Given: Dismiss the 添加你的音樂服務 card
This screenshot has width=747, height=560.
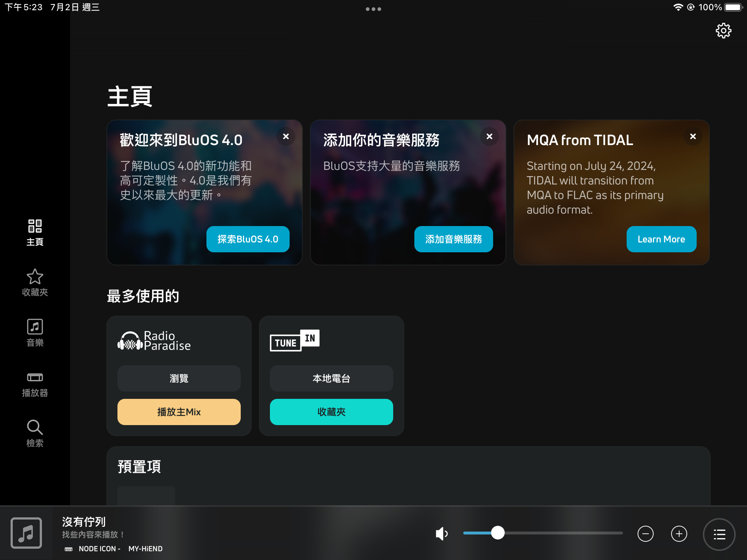Looking at the screenshot, I should coord(489,136).
